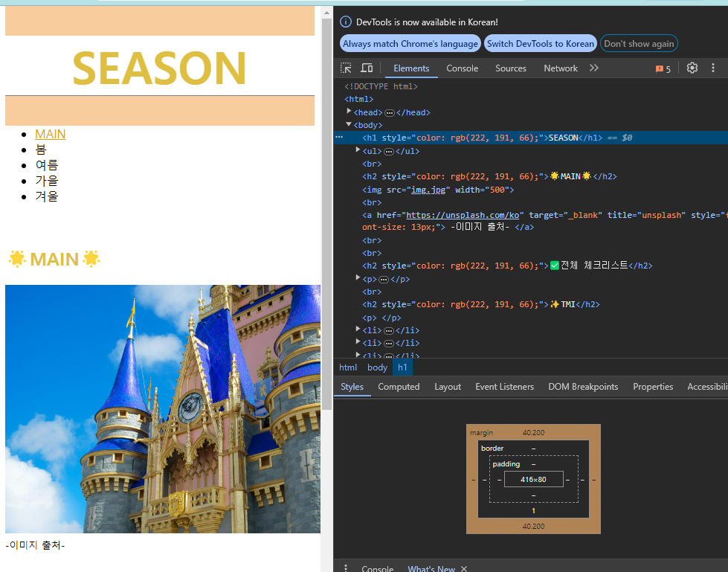Click the -이미지 출처- link under image
Viewport: 728px width, 572px height.
coord(35,545)
